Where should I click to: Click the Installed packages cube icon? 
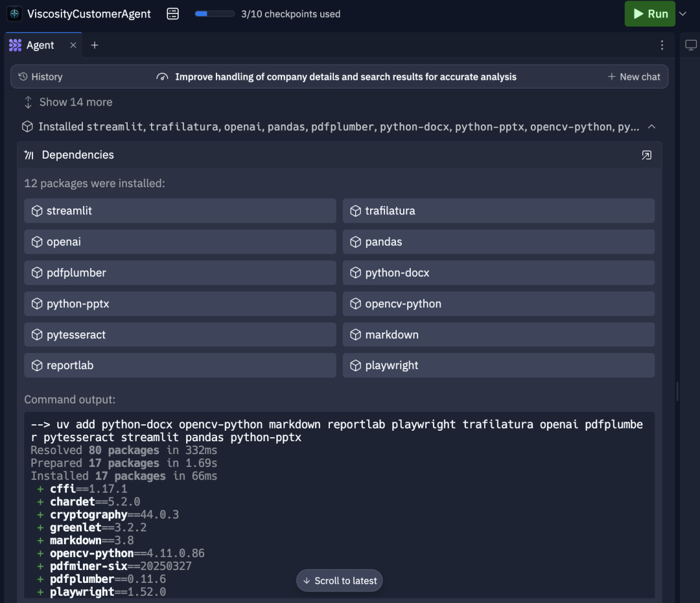pyautogui.click(x=27, y=127)
